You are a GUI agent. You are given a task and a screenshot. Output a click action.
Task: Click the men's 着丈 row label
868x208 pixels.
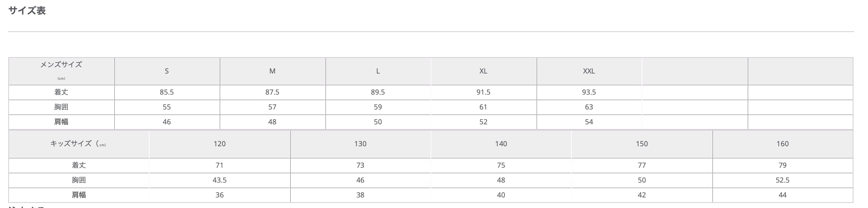(61, 92)
